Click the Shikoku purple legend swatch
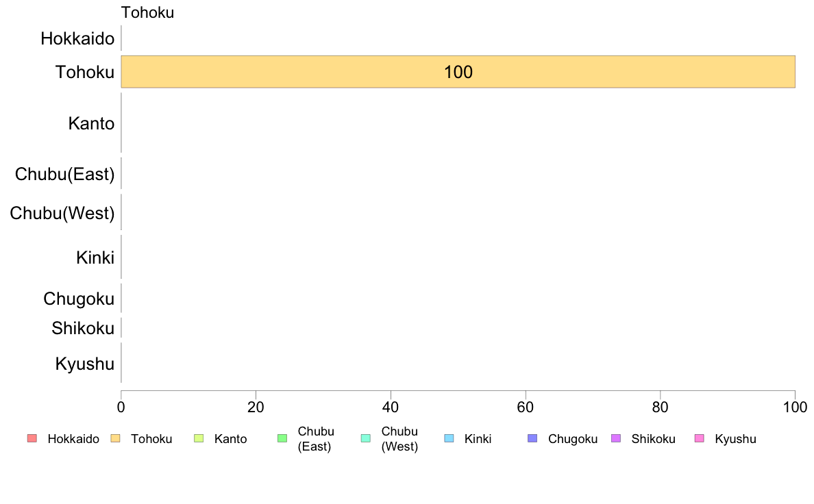The height and width of the screenshot is (504, 814). coord(616,438)
